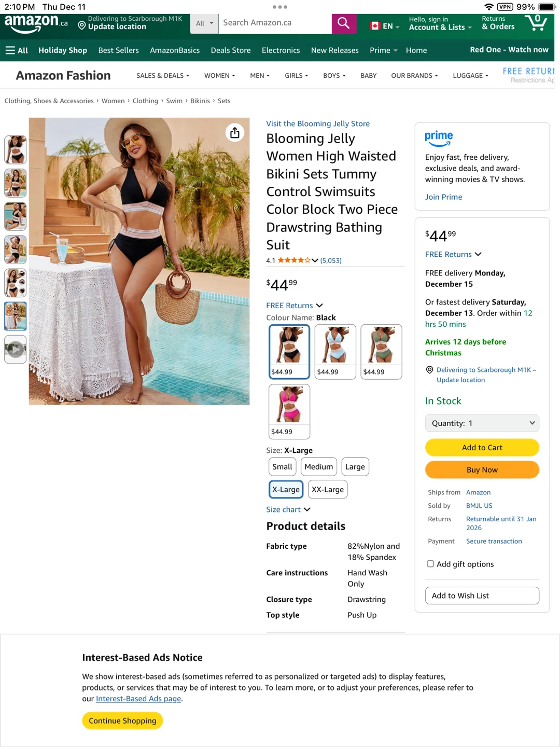Click the Canadian flag language selector
560x747 pixels.
pyautogui.click(x=385, y=26)
